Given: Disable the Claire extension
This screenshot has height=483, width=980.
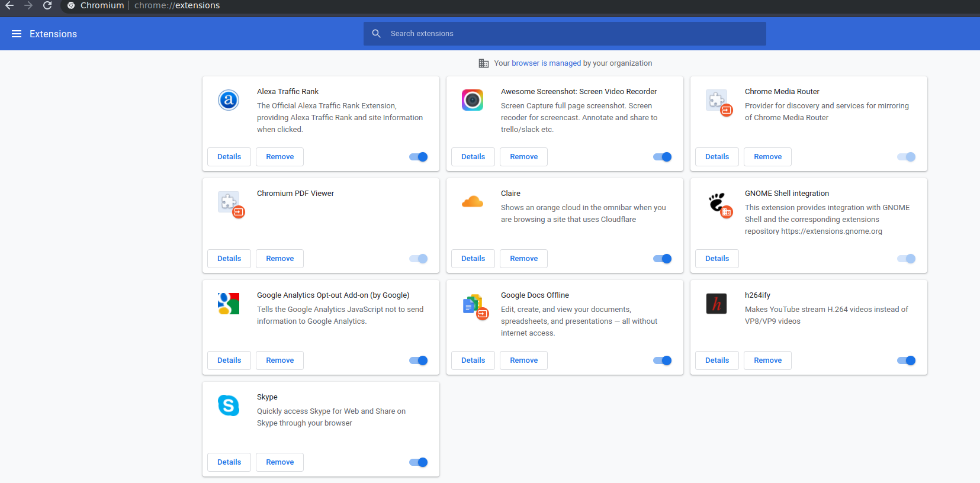Looking at the screenshot, I should click(x=662, y=259).
